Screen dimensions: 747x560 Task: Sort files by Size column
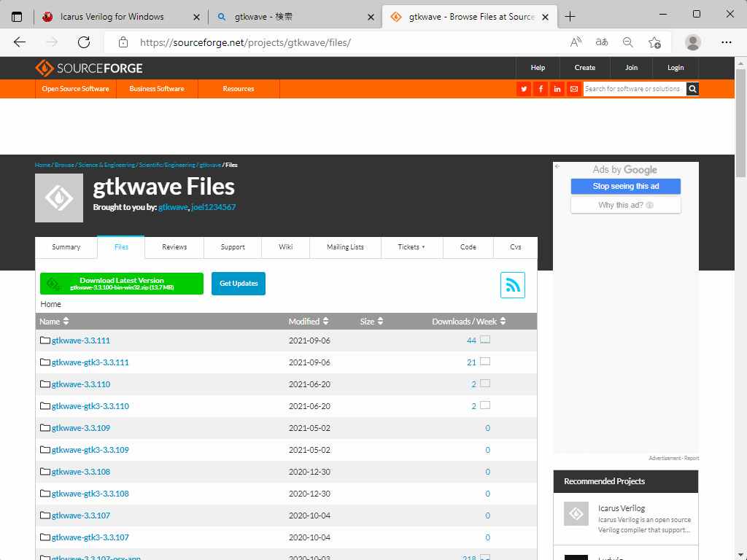tap(371, 322)
